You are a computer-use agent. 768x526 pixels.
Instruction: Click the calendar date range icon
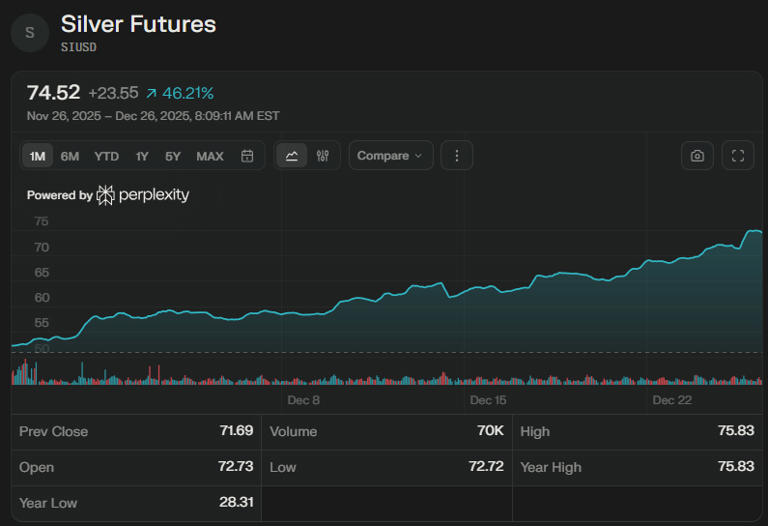click(x=247, y=156)
